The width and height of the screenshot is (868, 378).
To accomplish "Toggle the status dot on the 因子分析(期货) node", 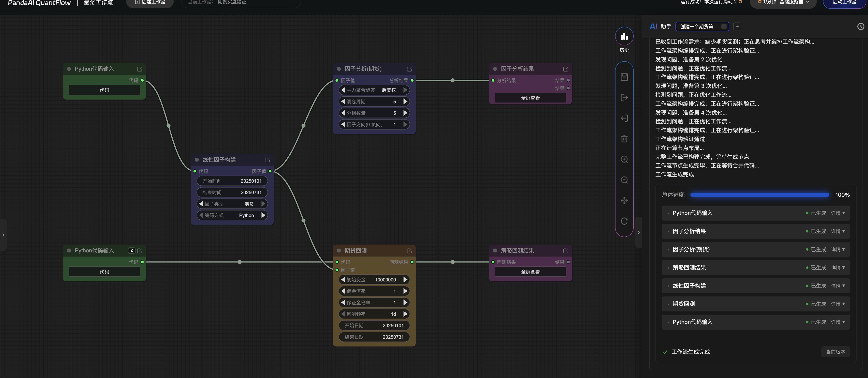I will (x=339, y=69).
